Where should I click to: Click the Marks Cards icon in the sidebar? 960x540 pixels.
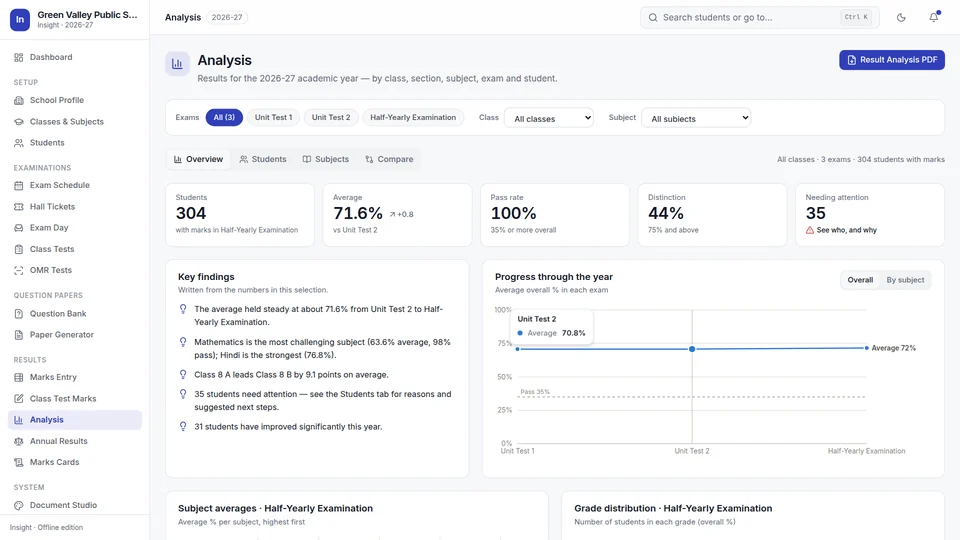click(18, 462)
